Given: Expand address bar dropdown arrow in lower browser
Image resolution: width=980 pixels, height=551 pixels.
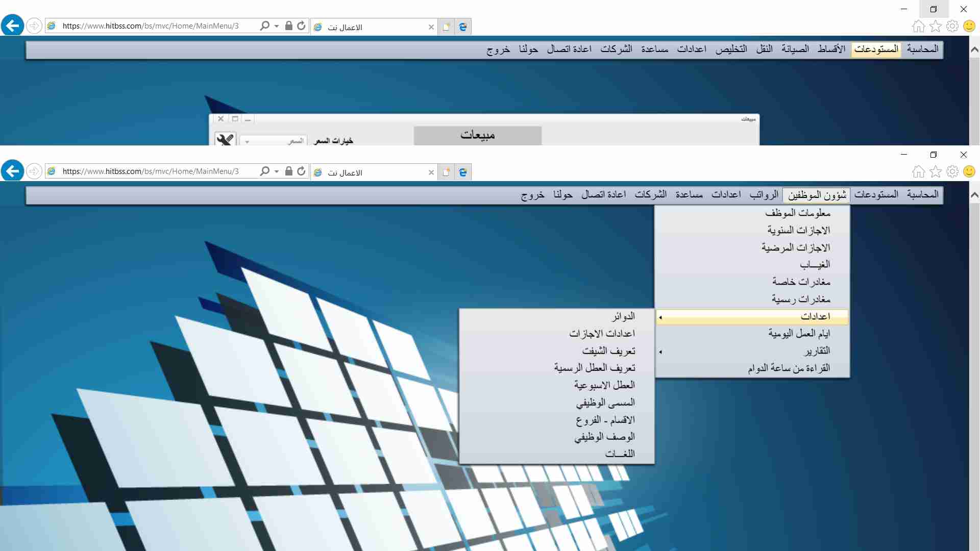Looking at the screenshot, I should coord(277,171).
